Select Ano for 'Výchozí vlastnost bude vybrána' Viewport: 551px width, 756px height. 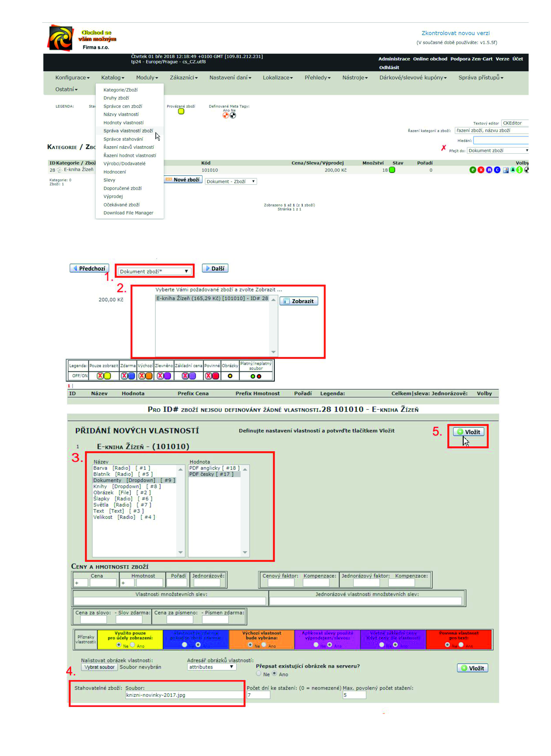coord(264,645)
